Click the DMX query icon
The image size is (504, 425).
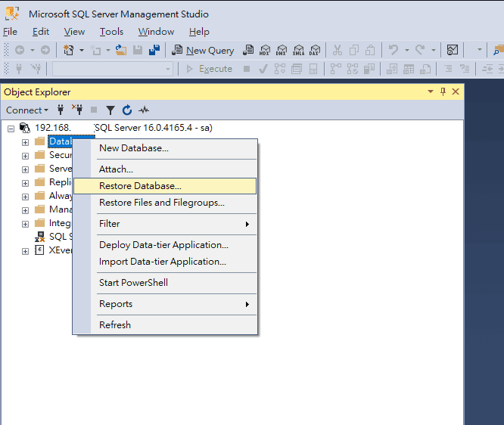282,50
